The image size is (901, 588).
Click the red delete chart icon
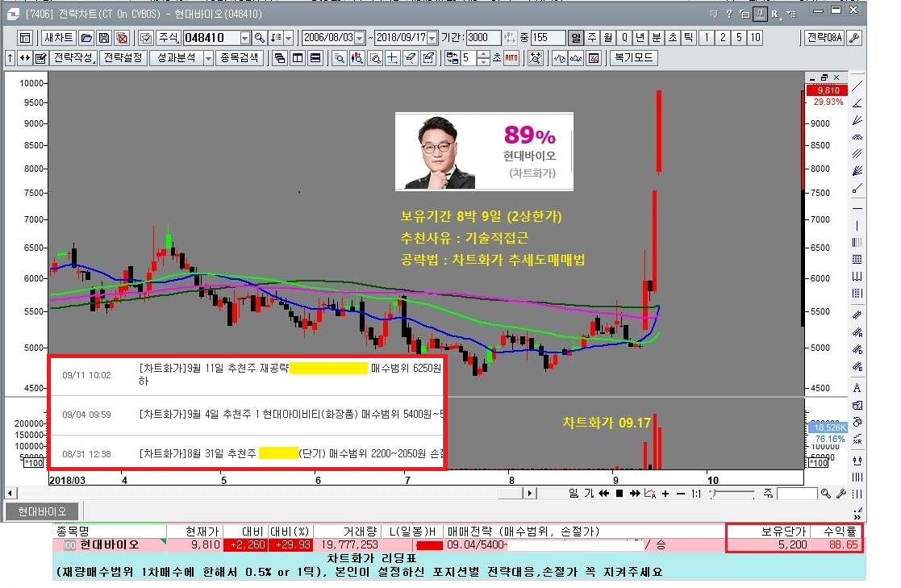point(122,38)
